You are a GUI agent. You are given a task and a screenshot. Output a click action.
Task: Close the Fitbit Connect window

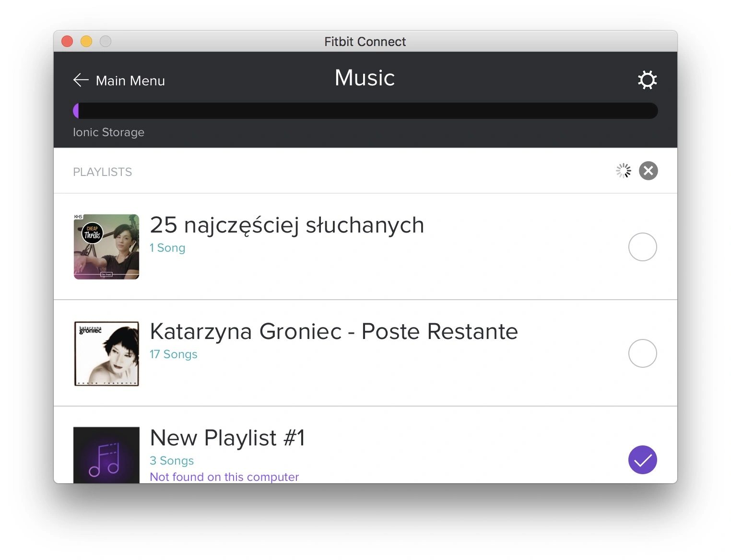67,42
